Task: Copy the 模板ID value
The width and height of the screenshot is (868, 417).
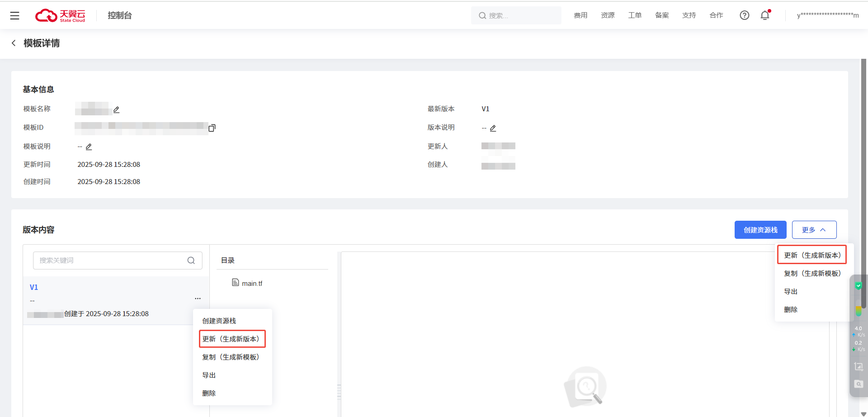Action: click(212, 128)
